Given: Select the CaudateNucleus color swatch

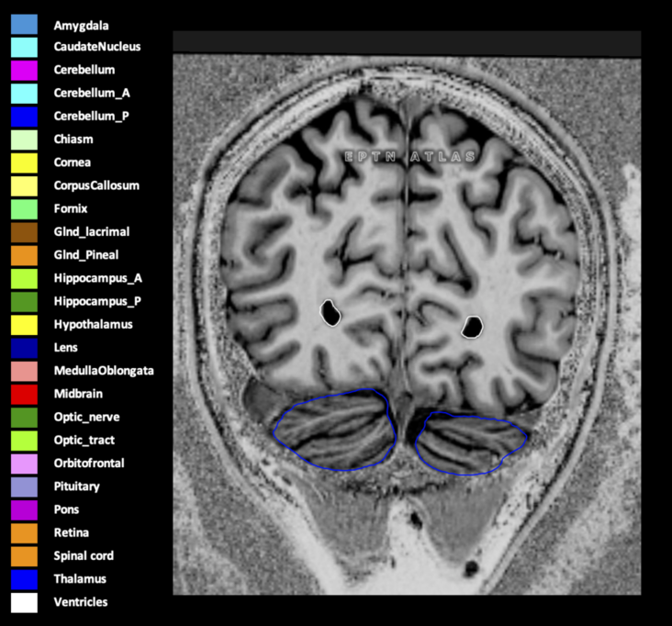Looking at the screenshot, I should [24, 48].
